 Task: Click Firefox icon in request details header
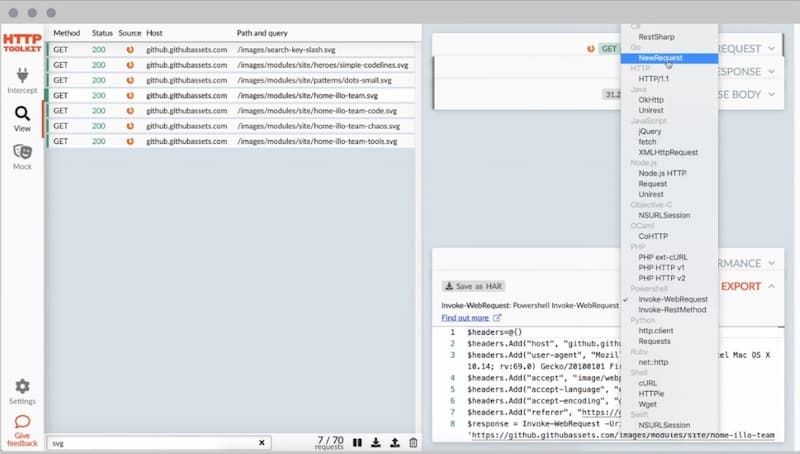[x=590, y=48]
